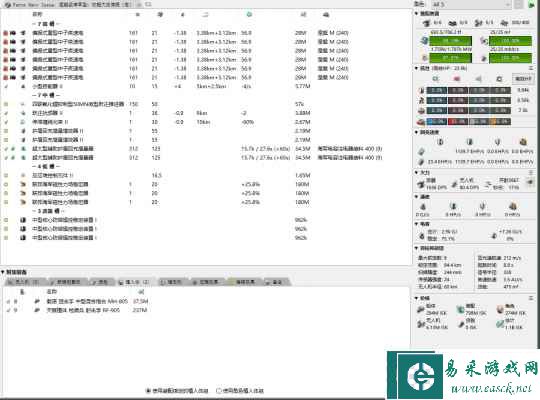Collapse the additions panel at bottom left
540x400 pixels.
[x=3, y=272]
